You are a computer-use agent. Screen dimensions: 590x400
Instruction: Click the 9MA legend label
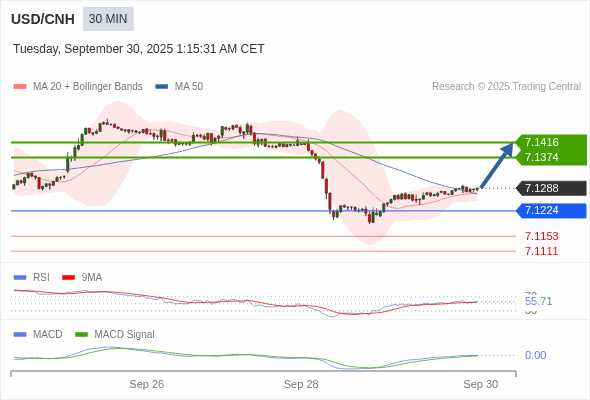[x=92, y=278]
